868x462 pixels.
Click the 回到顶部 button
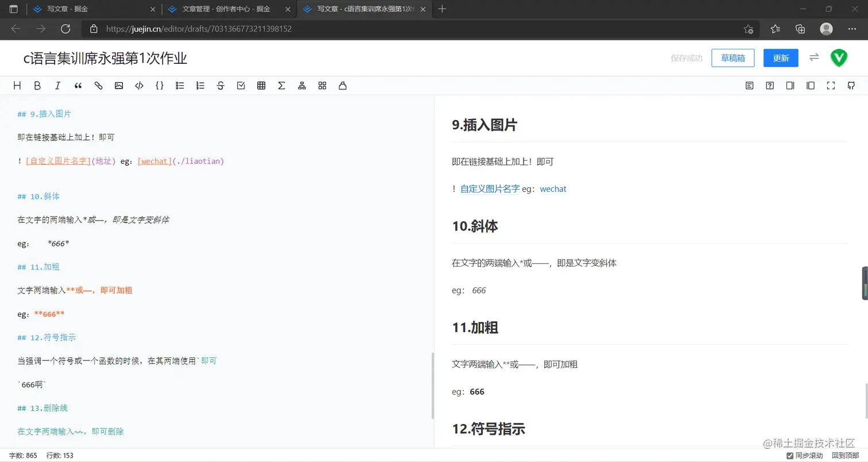click(x=846, y=456)
